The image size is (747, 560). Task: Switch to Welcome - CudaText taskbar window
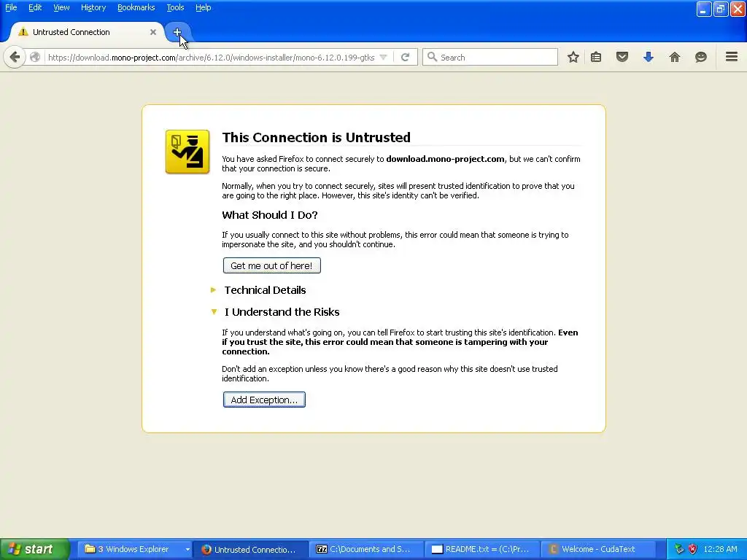598,549
